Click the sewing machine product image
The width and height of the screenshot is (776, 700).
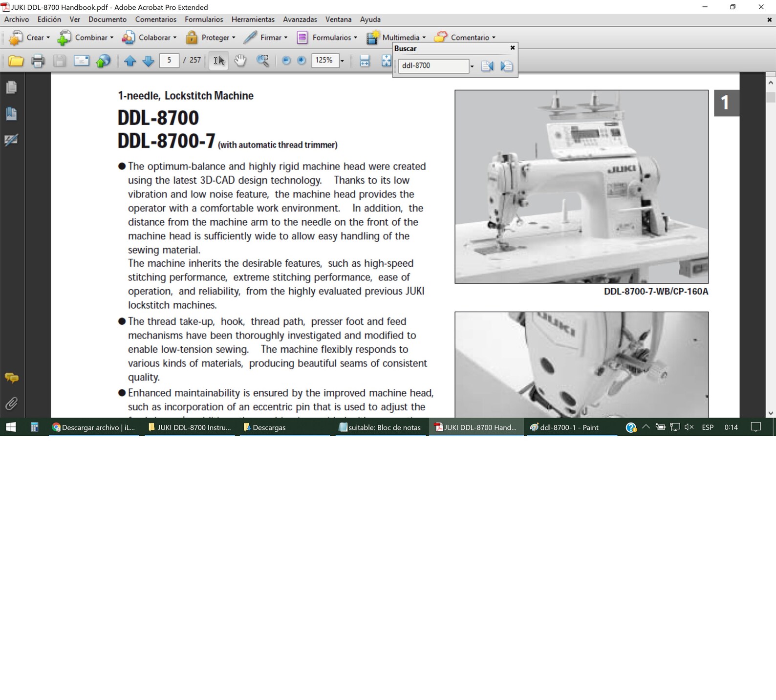pos(582,187)
